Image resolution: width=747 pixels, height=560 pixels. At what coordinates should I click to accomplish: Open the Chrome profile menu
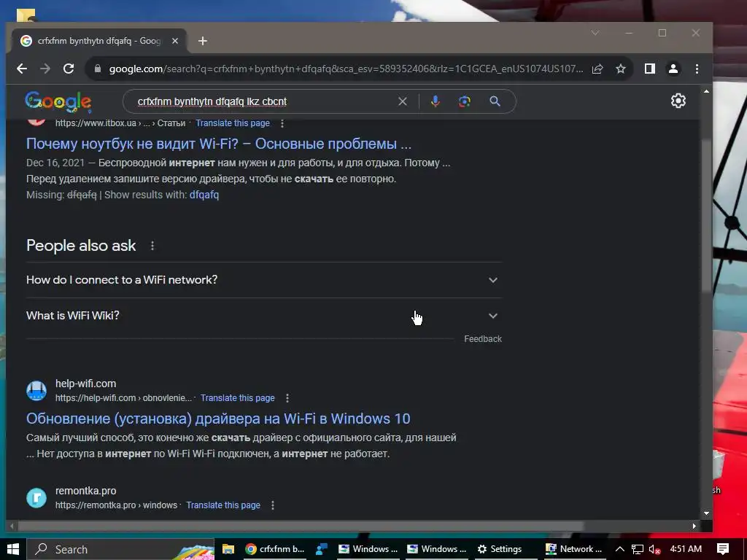[x=673, y=69]
